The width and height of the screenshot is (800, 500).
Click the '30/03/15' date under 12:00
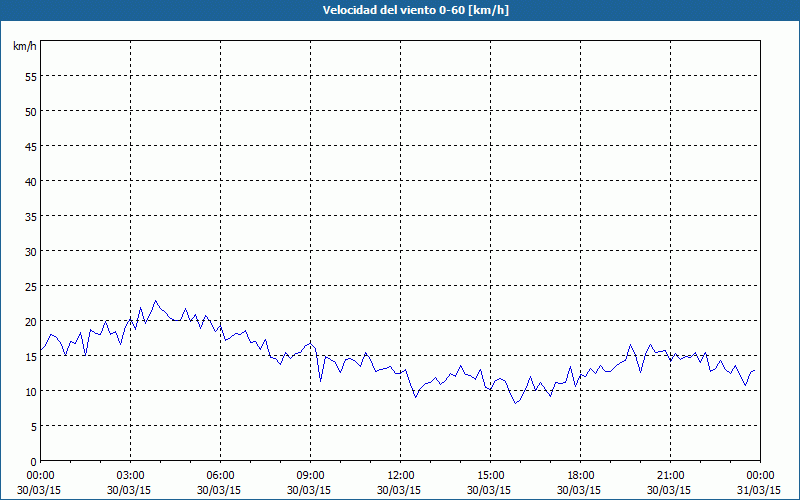(399, 490)
